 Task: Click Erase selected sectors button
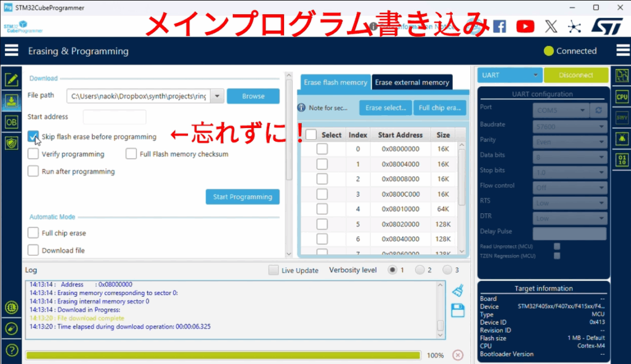pyautogui.click(x=386, y=108)
